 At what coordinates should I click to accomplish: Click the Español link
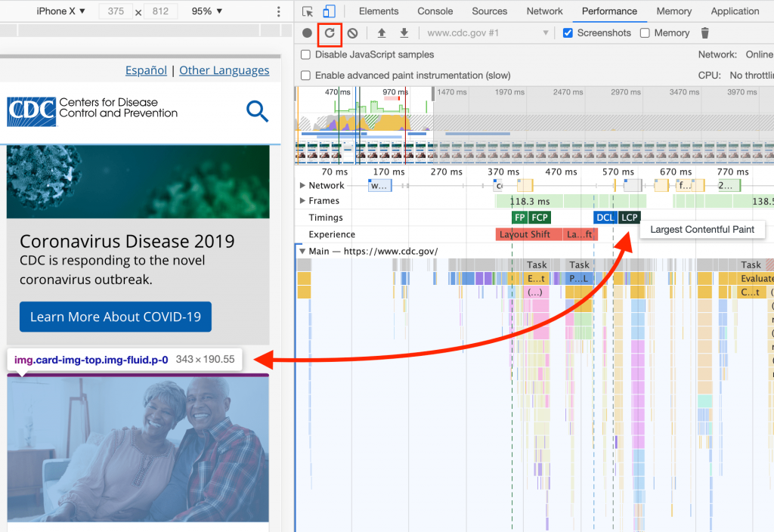coord(146,70)
